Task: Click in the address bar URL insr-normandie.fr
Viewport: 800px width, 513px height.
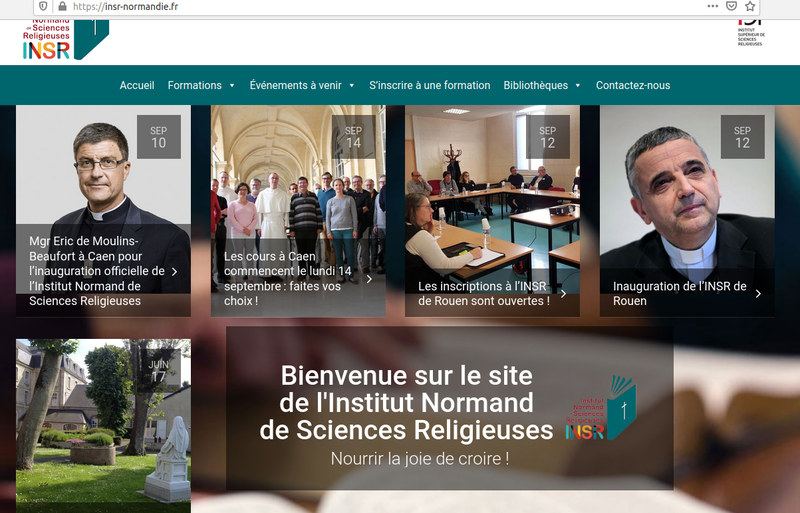Action: coord(126,7)
